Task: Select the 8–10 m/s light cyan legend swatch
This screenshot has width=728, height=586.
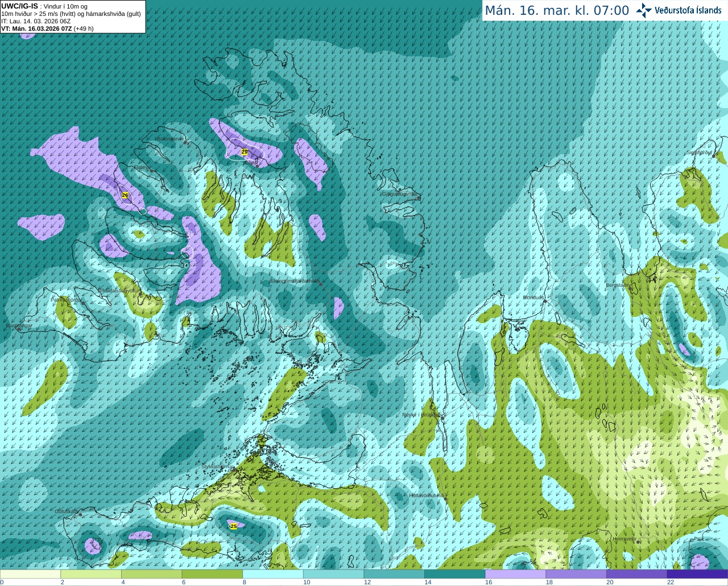Action: (273, 574)
